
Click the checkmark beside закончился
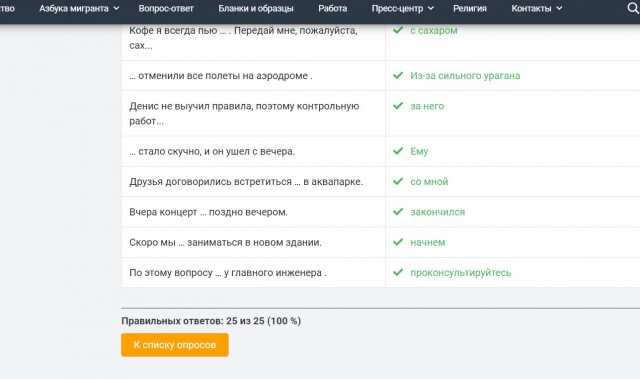pyautogui.click(x=398, y=212)
